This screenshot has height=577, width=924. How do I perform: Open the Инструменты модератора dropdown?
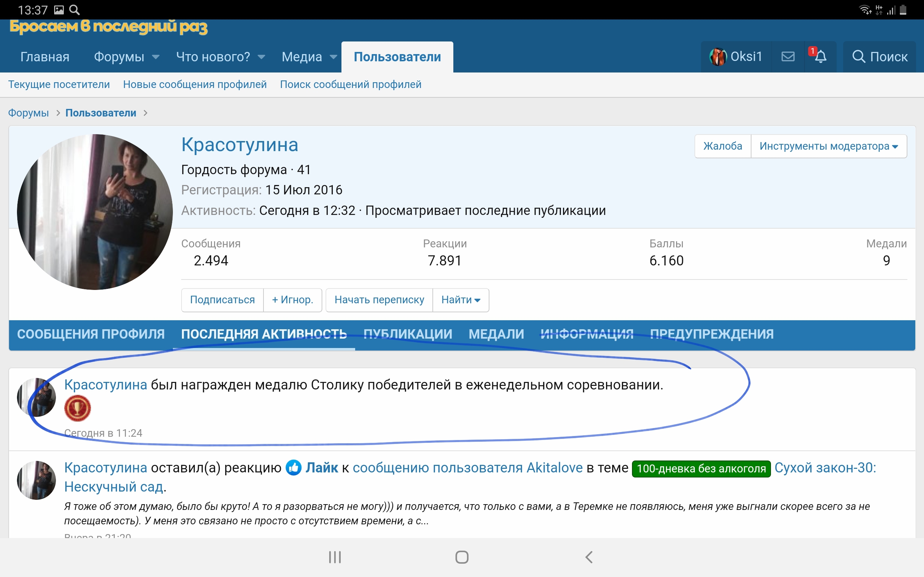point(829,146)
